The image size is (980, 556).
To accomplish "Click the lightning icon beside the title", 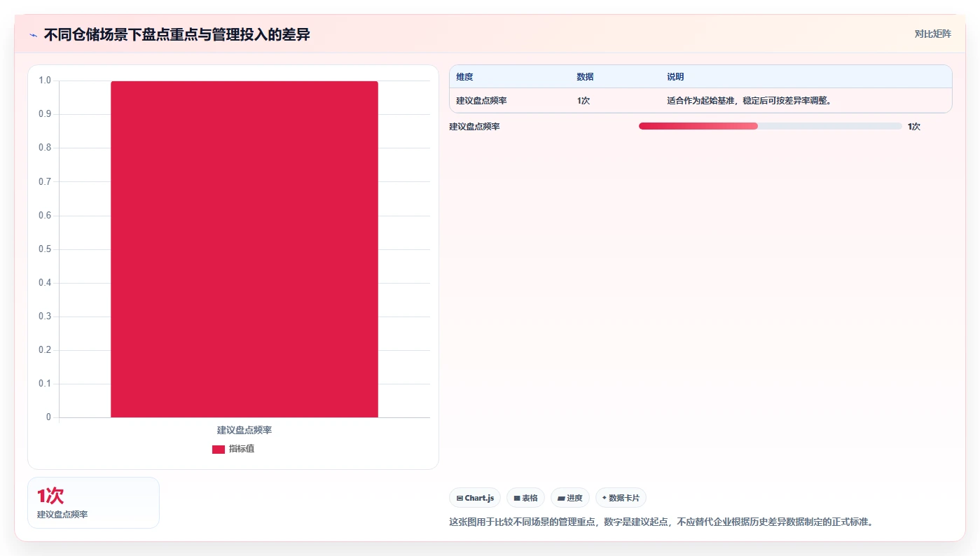I will coord(33,35).
